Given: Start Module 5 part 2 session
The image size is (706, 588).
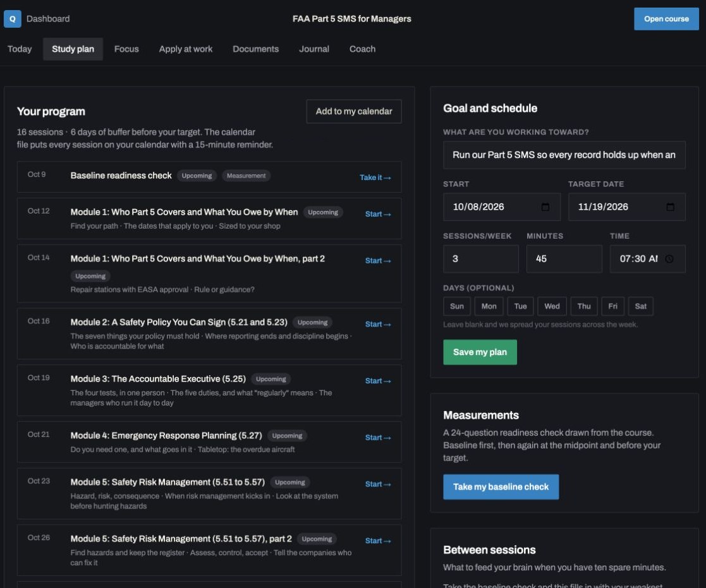Looking at the screenshot, I should coord(378,541).
